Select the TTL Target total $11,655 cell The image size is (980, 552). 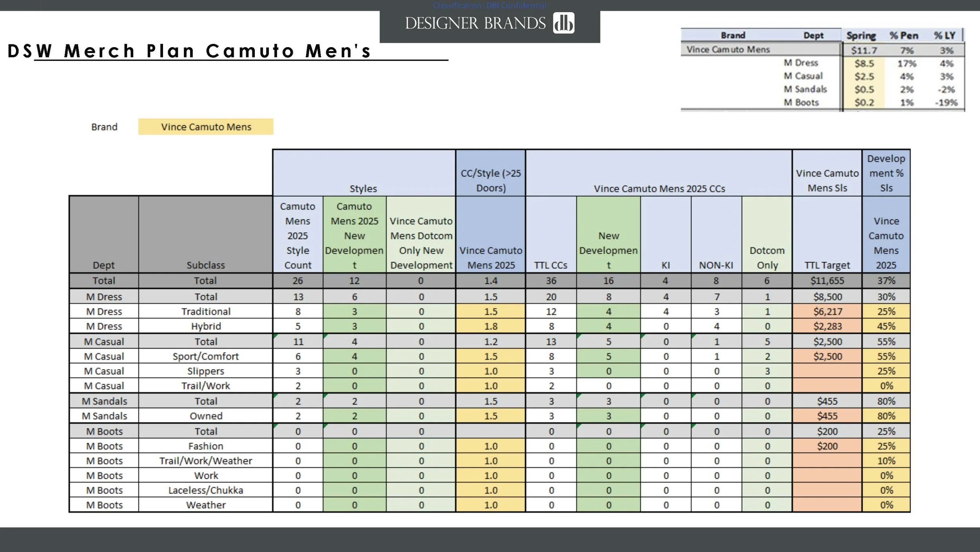pos(827,281)
